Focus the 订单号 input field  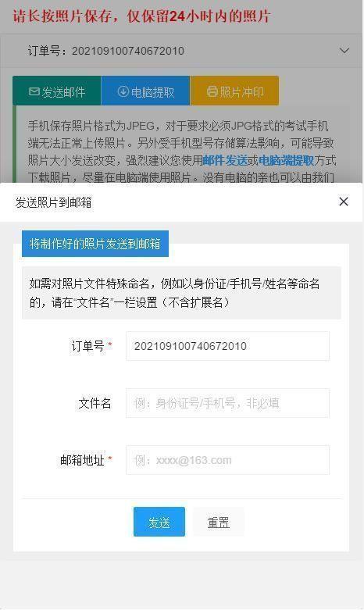[x=227, y=346]
